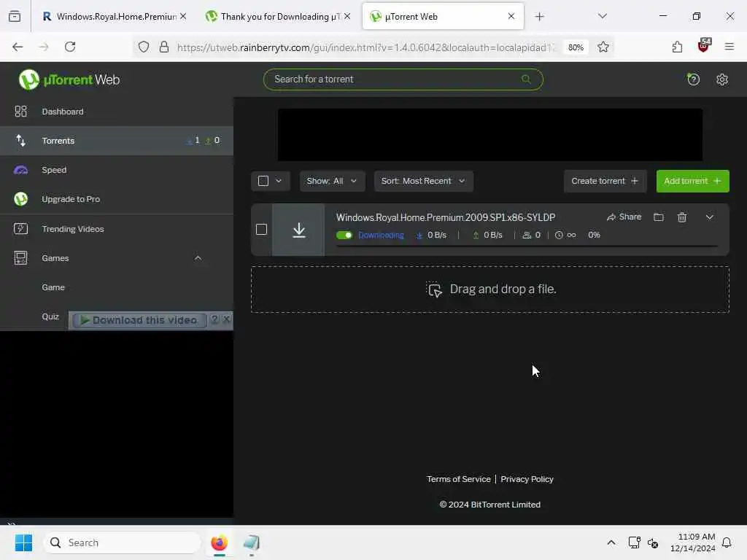This screenshot has height=560, width=747.
Task: Open the extensions puzzle icon
Action: [677, 47]
